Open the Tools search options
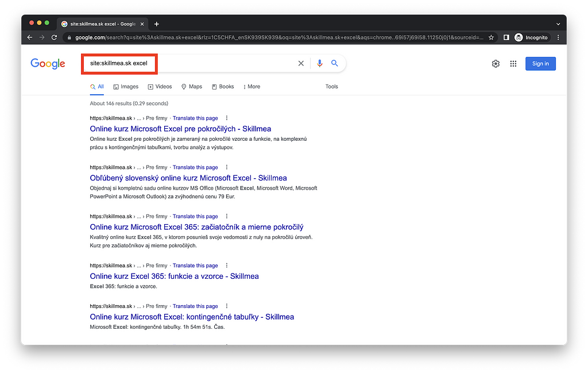Image resolution: width=588 pixels, height=373 pixels. click(331, 87)
